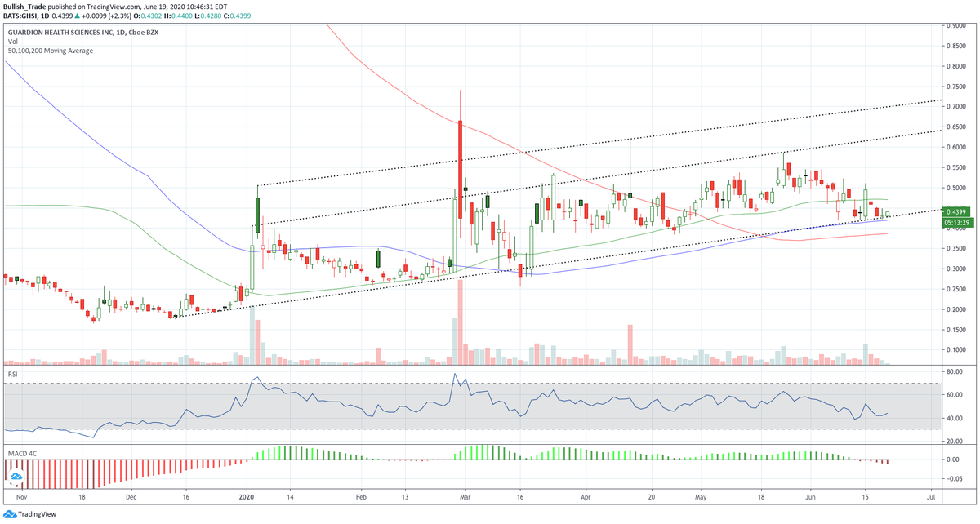
Task: Click the MACD 4C indicator label
Action: coord(21,452)
